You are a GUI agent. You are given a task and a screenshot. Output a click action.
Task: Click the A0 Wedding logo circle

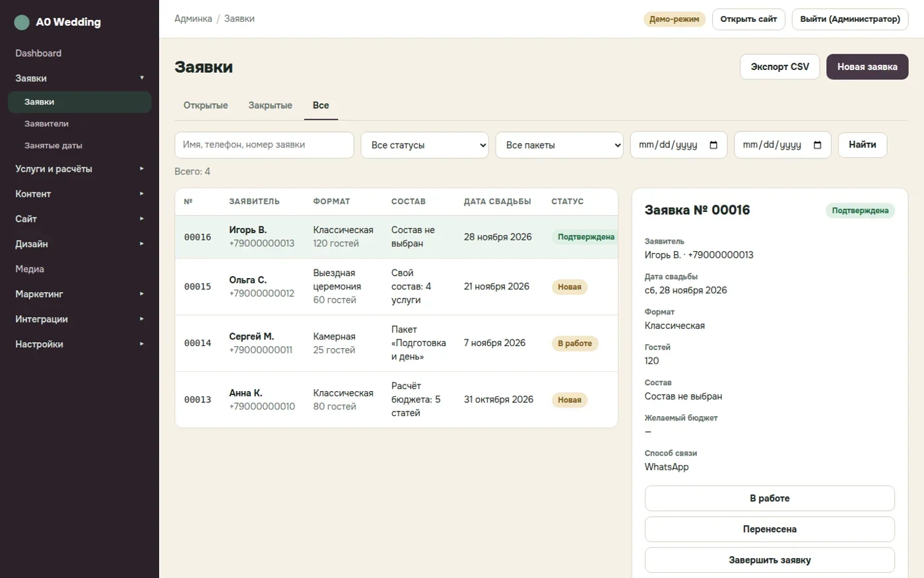click(x=22, y=22)
